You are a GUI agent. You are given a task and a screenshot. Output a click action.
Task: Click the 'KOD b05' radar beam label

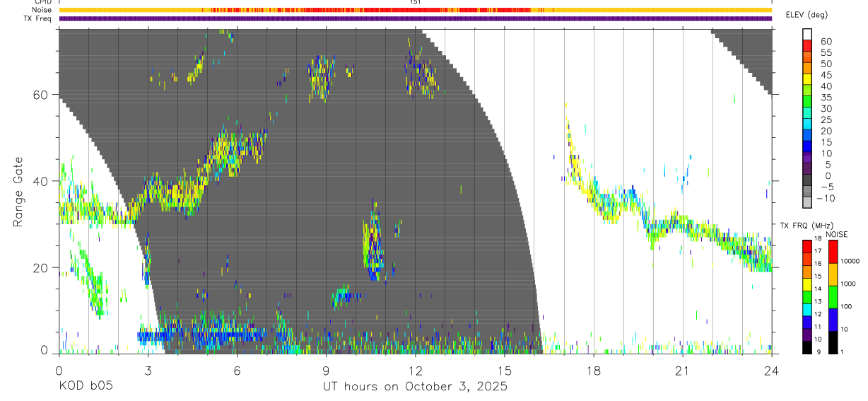[85, 387]
